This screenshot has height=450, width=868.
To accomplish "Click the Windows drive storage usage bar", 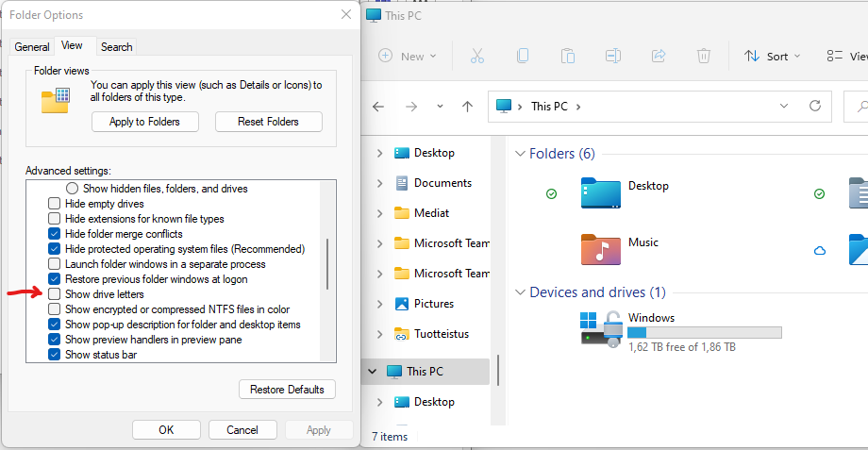I will coord(704,333).
